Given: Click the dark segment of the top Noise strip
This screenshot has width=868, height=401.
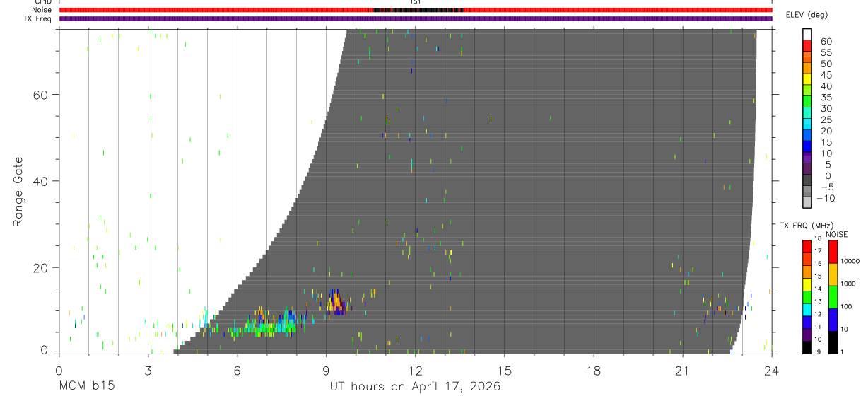Looking at the screenshot, I should [x=417, y=10].
